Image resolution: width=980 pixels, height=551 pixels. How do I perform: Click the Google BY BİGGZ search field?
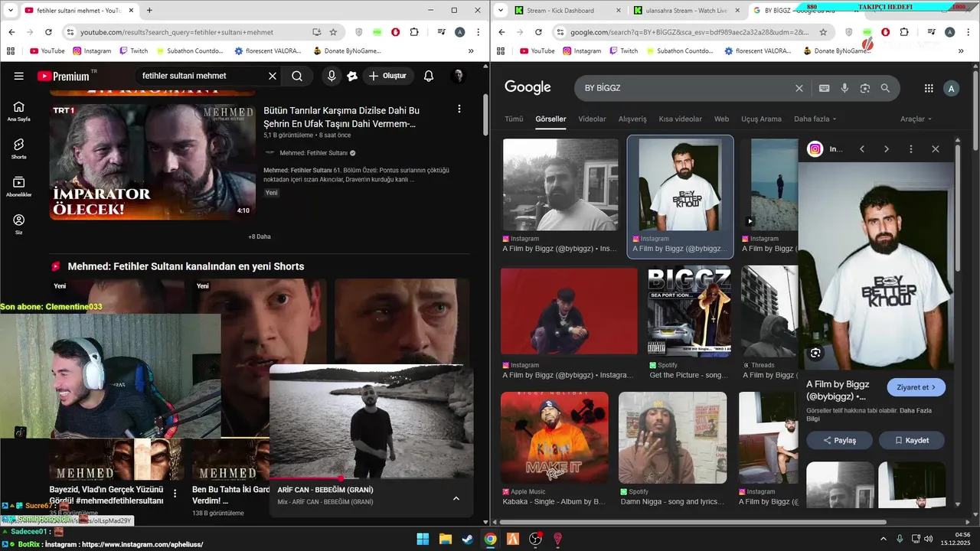pyautogui.click(x=685, y=88)
